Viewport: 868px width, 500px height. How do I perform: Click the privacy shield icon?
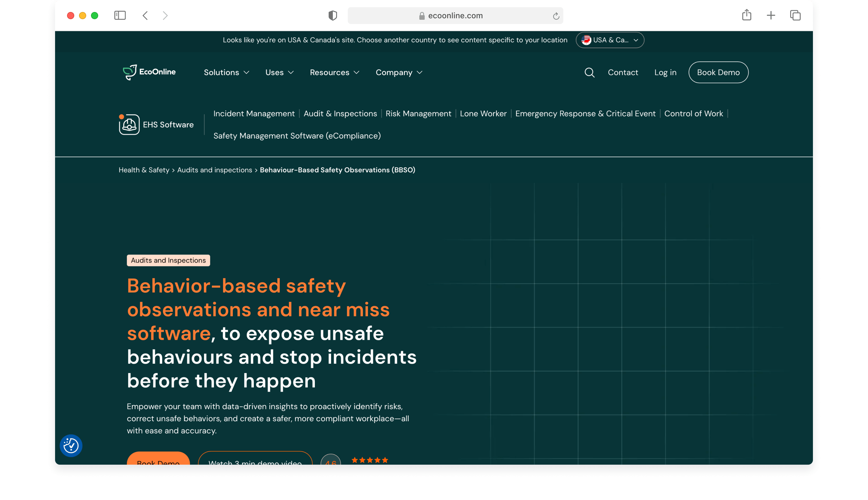333,16
